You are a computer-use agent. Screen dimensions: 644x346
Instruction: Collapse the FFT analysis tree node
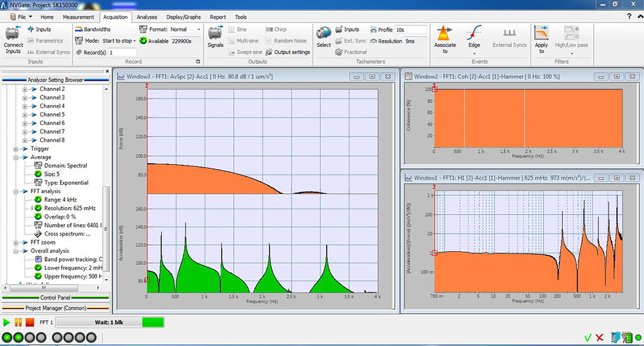point(15,191)
